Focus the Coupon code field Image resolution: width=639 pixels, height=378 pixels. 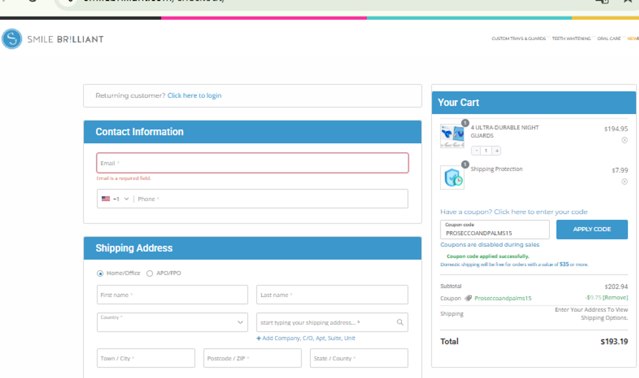click(x=495, y=230)
